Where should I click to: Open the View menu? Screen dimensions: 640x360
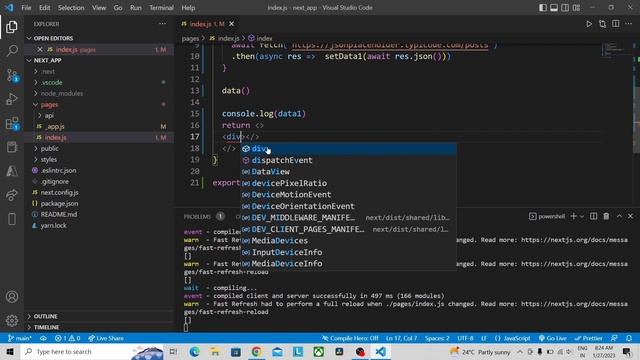(99, 8)
